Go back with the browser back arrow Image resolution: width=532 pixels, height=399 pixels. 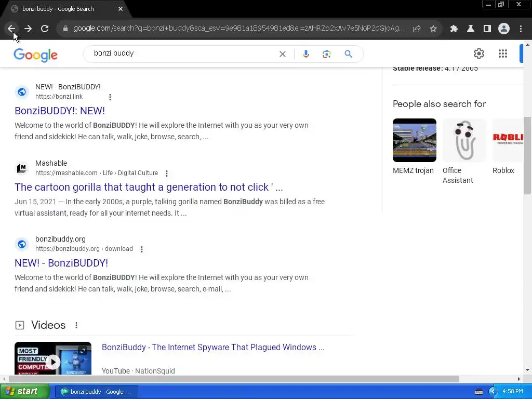[11, 29]
